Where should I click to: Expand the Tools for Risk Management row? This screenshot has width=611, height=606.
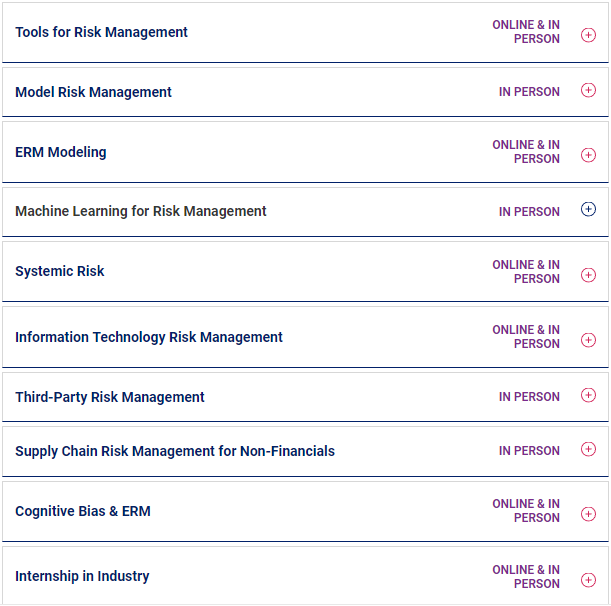coord(101,32)
